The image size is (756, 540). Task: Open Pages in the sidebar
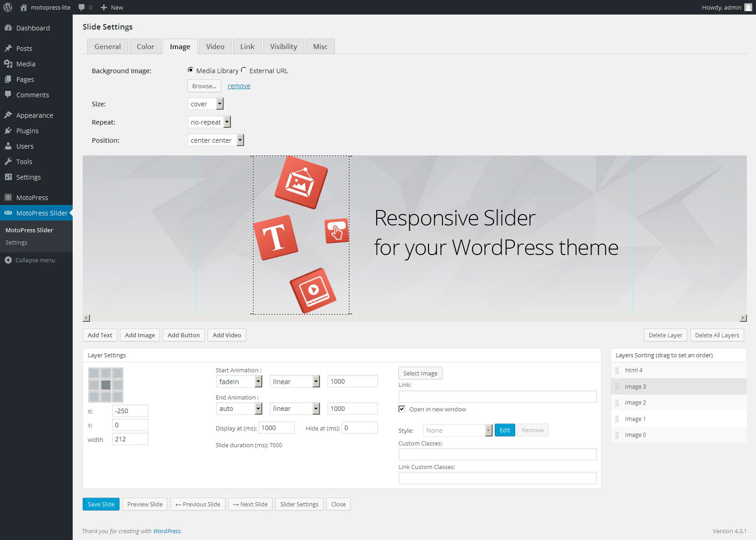pos(36,80)
